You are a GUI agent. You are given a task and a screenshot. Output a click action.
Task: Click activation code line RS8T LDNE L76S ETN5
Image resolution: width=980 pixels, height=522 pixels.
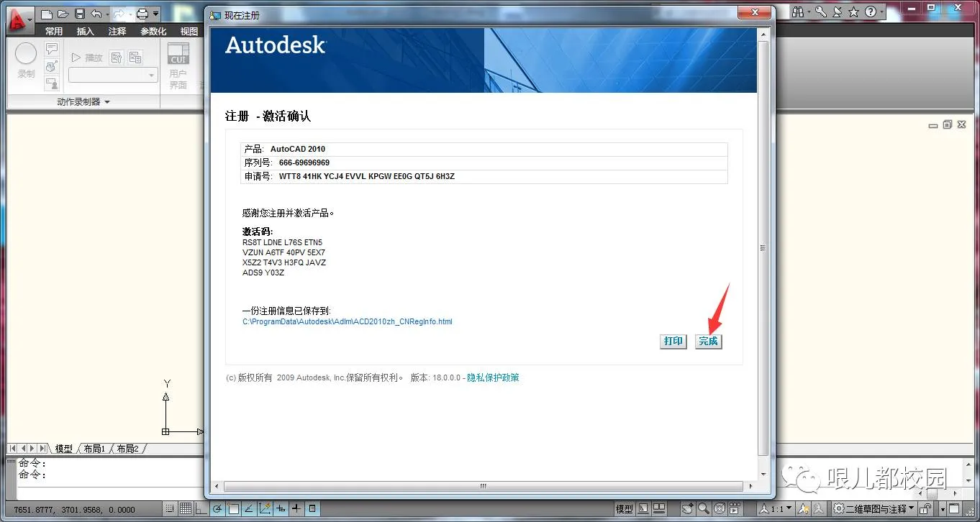click(283, 242)
